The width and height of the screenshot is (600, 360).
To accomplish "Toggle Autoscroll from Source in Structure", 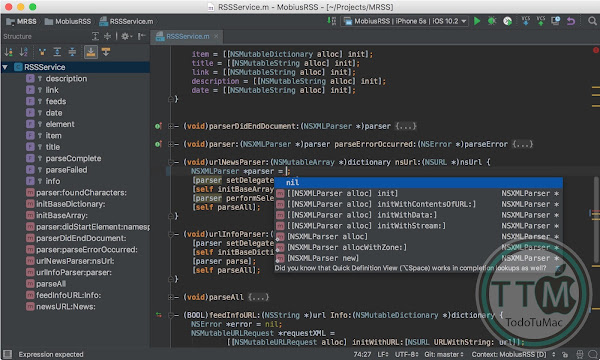I will point(106,52).
